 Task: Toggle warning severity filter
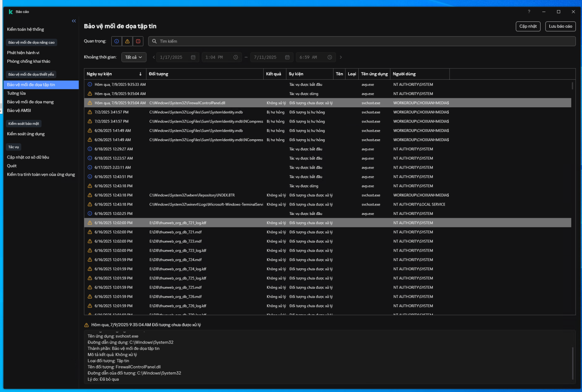click(x=127, y=41)
